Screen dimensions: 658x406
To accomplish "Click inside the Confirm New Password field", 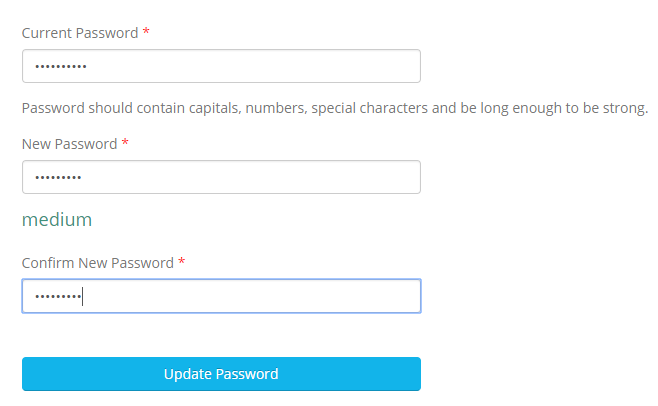I will (x=221, y=296).
